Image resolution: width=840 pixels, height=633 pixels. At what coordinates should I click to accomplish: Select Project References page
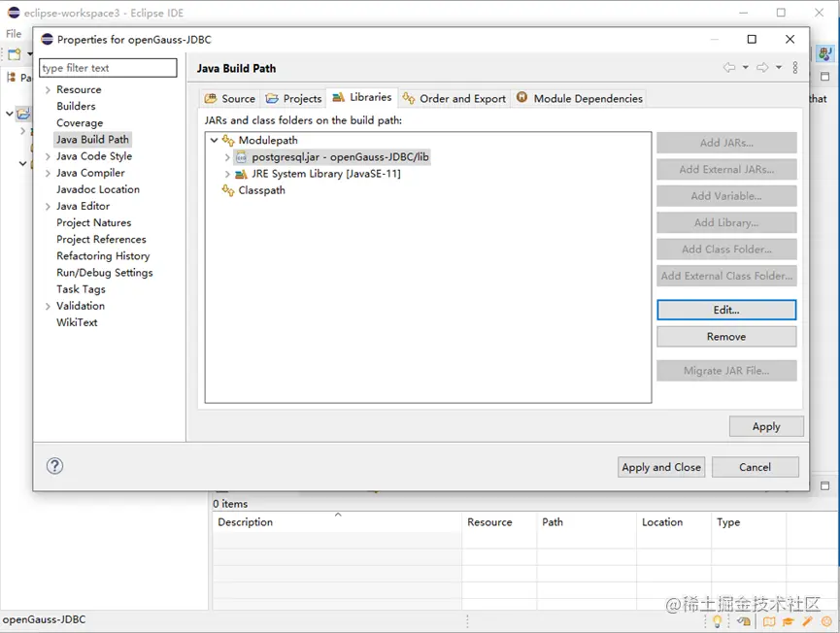101,239
